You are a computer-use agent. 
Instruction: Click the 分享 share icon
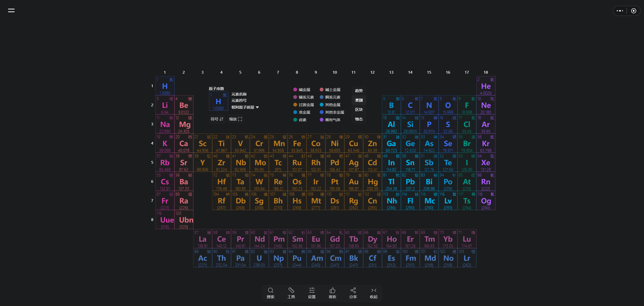[353, 291]
